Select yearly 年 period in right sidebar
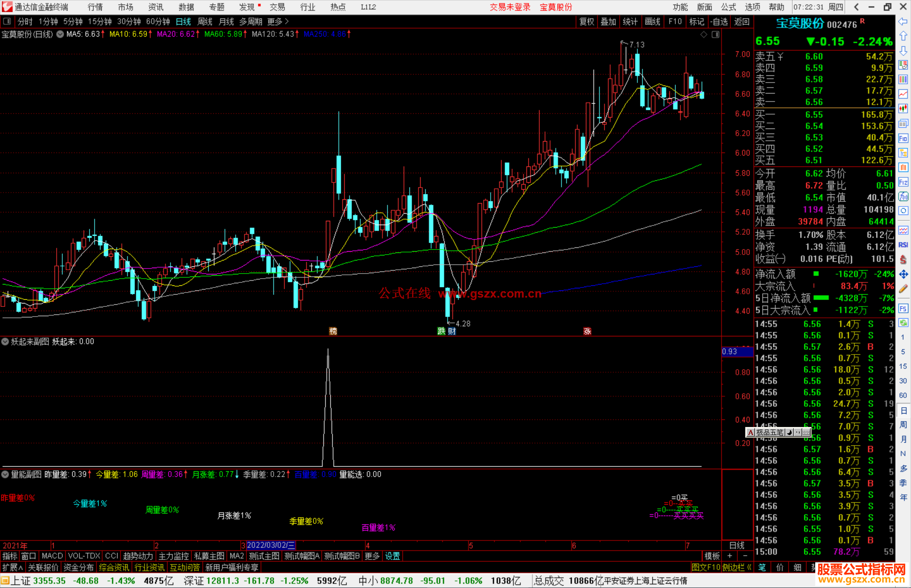The width and height of the screenshot is (911, 588). coord(903,497)
